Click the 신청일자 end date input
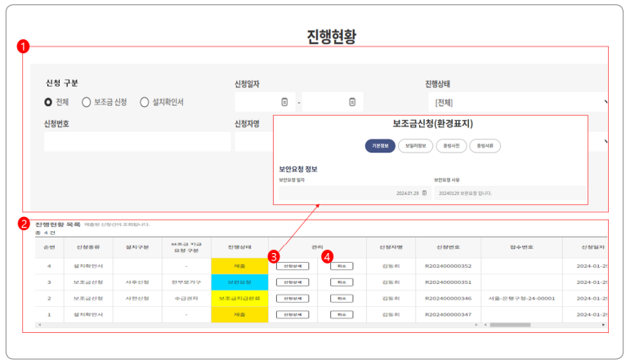The image size is (630, 364). coord(333,102)
